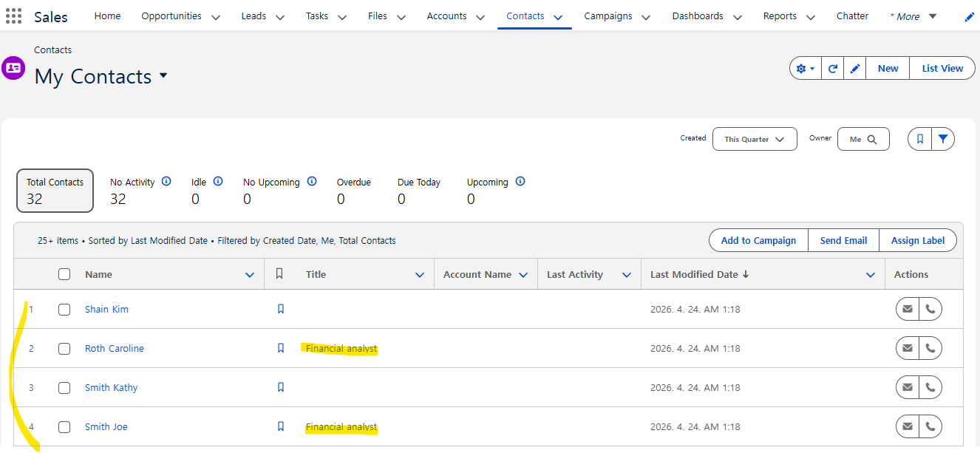Viewport: 980px width, 453px height.
Task: Go to the Opportunities tab
Action: click(x=171, y=16)
